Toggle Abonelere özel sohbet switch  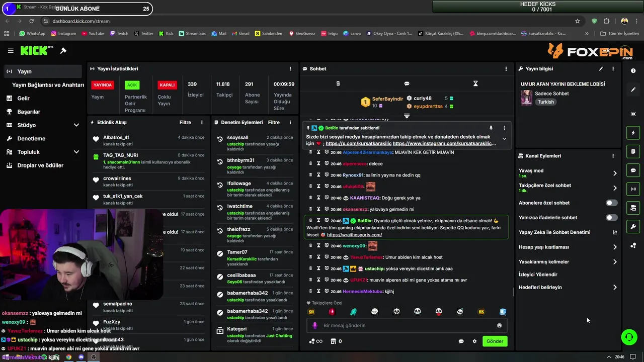click(611, 203)
